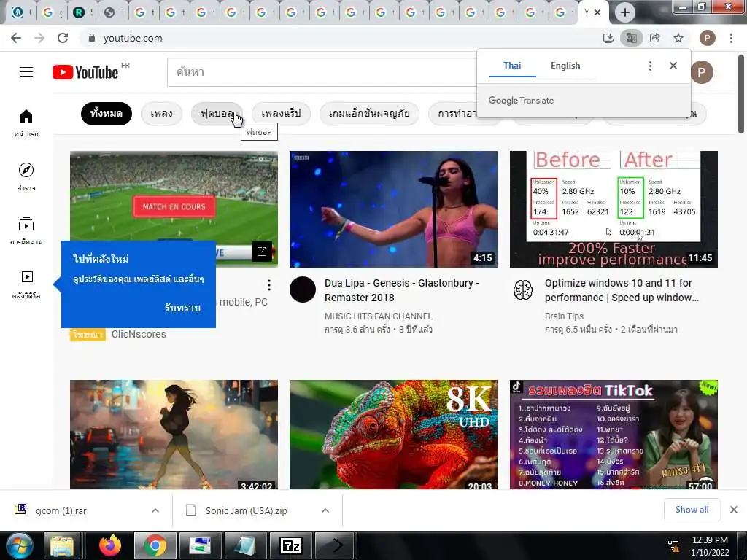Click the share page icon in address bar

(x=654, y=38)
